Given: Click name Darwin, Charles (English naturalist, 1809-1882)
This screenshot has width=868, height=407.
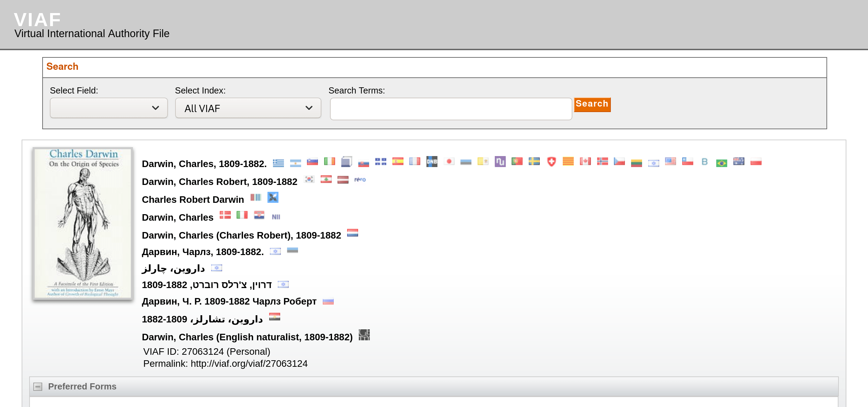Looking at the screenshot, I should pos(247,337).
